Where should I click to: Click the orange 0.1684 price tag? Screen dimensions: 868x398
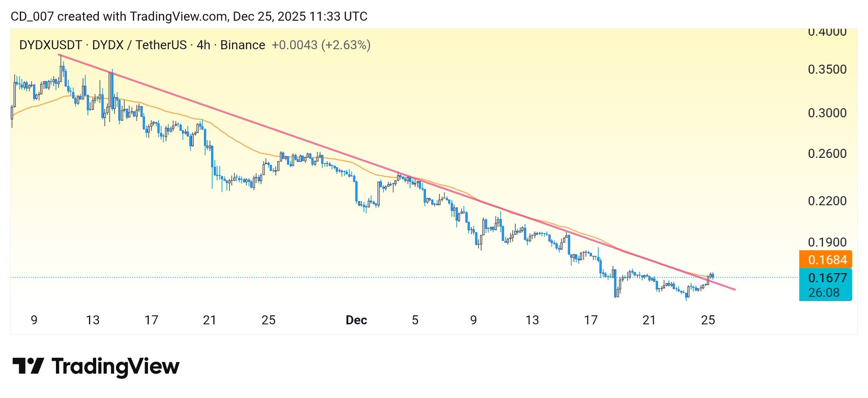tap(825, 260)
